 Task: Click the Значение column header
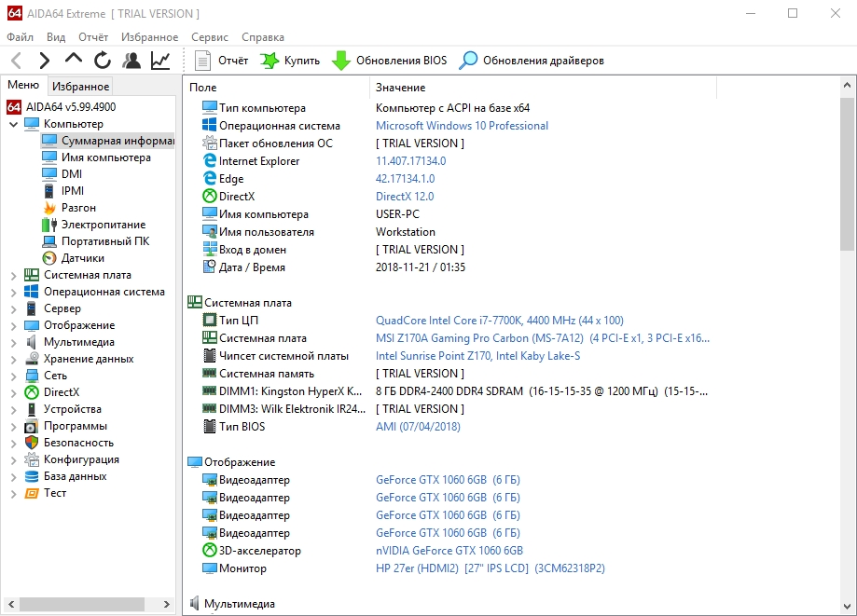(x=544, y=88)
